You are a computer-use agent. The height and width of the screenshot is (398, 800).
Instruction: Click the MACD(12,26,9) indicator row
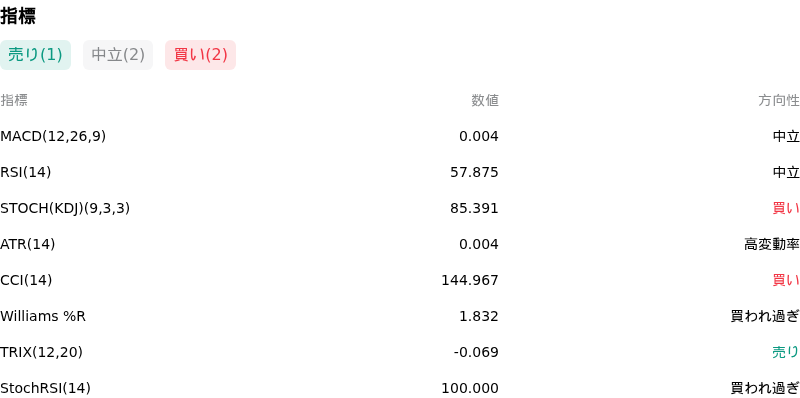pos(400,136)
